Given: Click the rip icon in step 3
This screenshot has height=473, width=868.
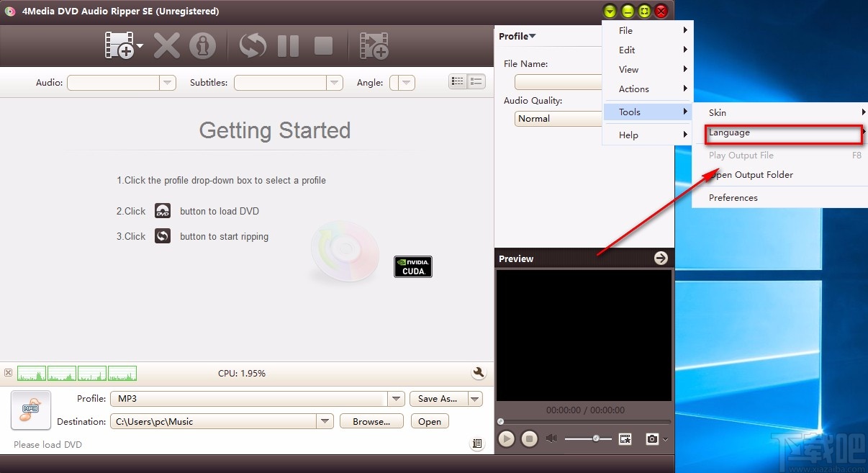Looking at the screenshot, I should (x=163, y=236).
